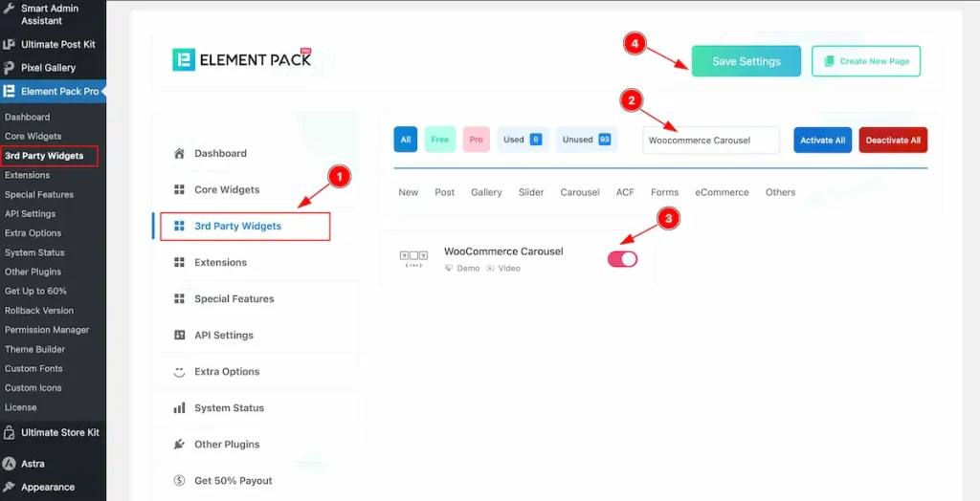Open Special Features in WordPress sidebar
The image size is (980, 501).
[39, 194]
